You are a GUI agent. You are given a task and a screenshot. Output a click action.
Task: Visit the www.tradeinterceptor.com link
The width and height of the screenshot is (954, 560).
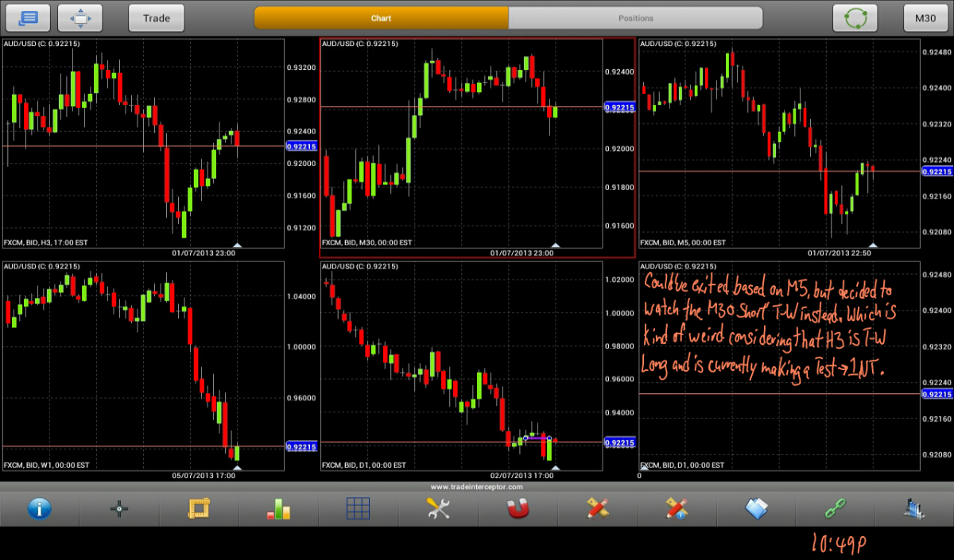[477, 486]
